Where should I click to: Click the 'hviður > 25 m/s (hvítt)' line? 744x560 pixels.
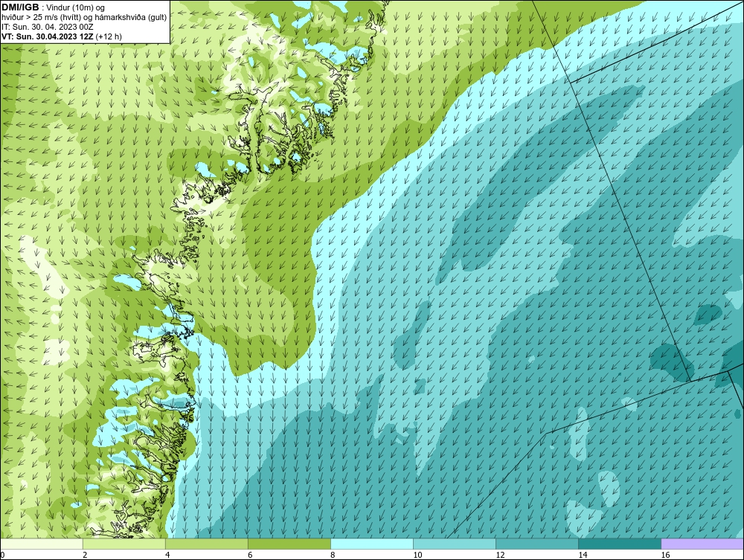pyautogui.click(x=84, y=18)
